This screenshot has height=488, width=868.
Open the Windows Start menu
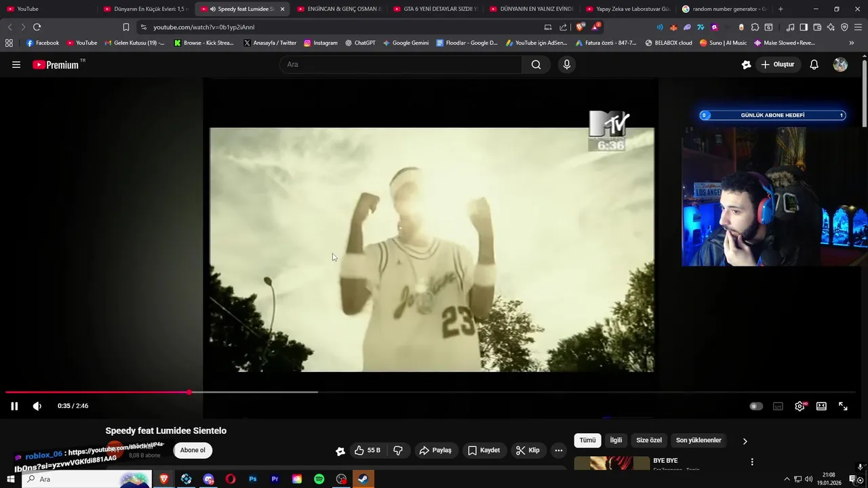click(10, 479)
